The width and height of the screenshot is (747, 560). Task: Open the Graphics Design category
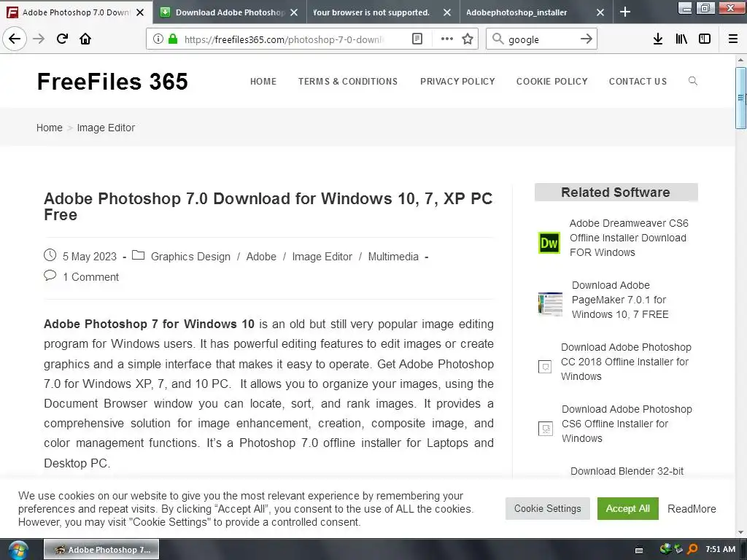(190, 257)
